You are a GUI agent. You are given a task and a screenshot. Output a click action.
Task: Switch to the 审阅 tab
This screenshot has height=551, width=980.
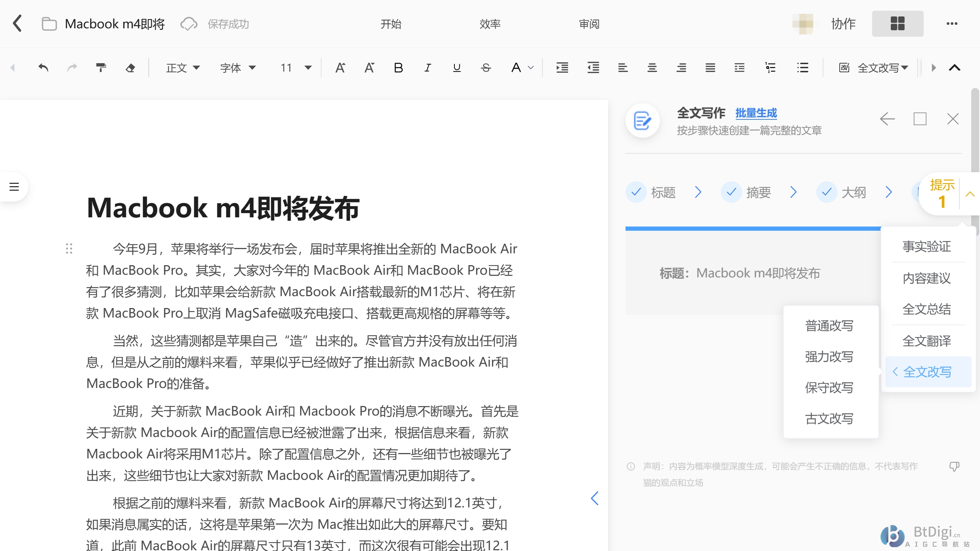point(589,24)
